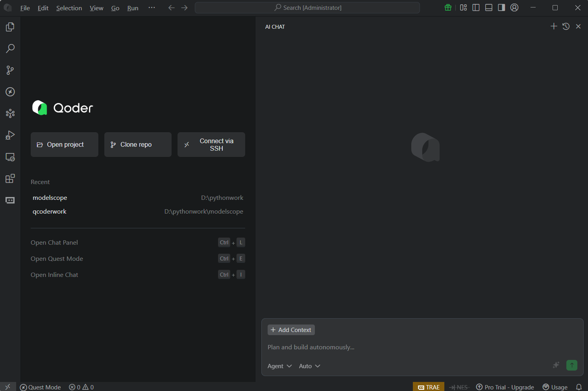588x391 pixels.
Task: Open the chat bubble icon in activity bar
Action: click(10, 200)
